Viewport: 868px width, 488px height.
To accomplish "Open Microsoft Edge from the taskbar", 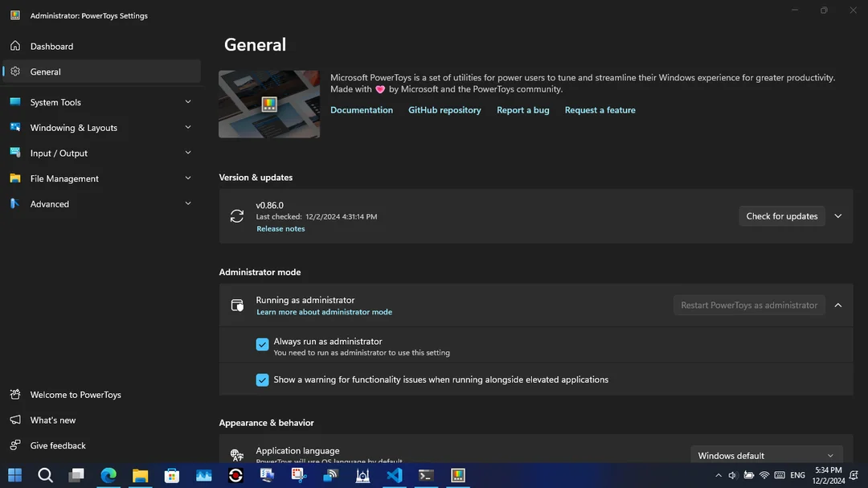I will pos(108,475).
